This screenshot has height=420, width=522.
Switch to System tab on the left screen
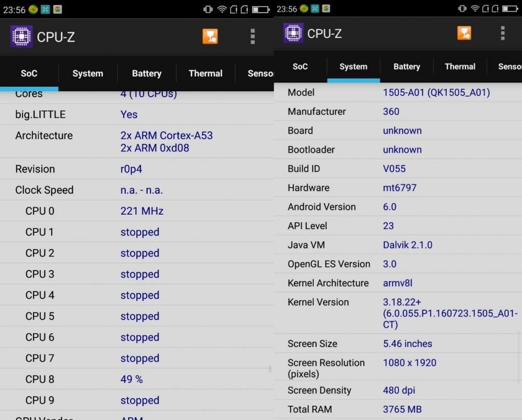(87, 73)
